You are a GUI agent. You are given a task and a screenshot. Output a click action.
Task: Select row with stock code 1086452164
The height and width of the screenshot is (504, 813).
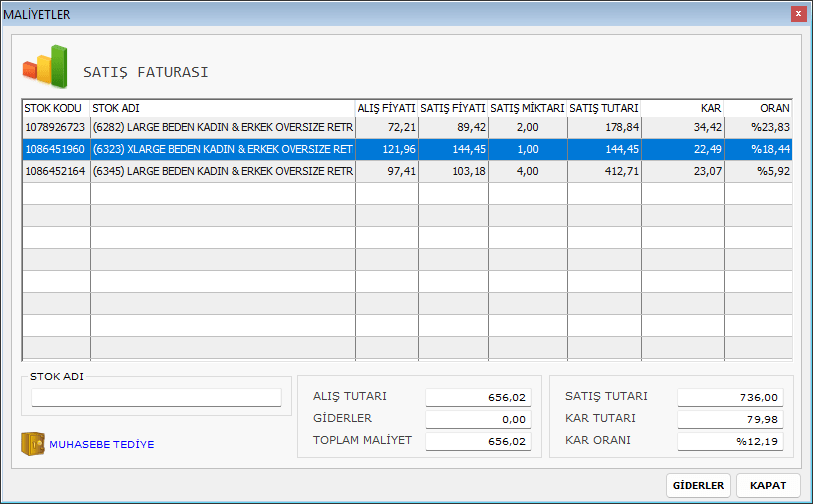tap(56, 172)
